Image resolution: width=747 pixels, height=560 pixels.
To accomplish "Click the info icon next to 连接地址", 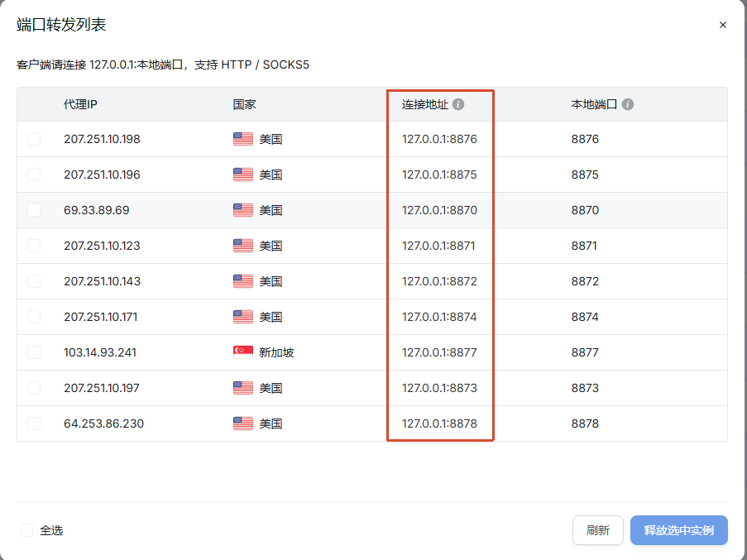I will 458,104.
